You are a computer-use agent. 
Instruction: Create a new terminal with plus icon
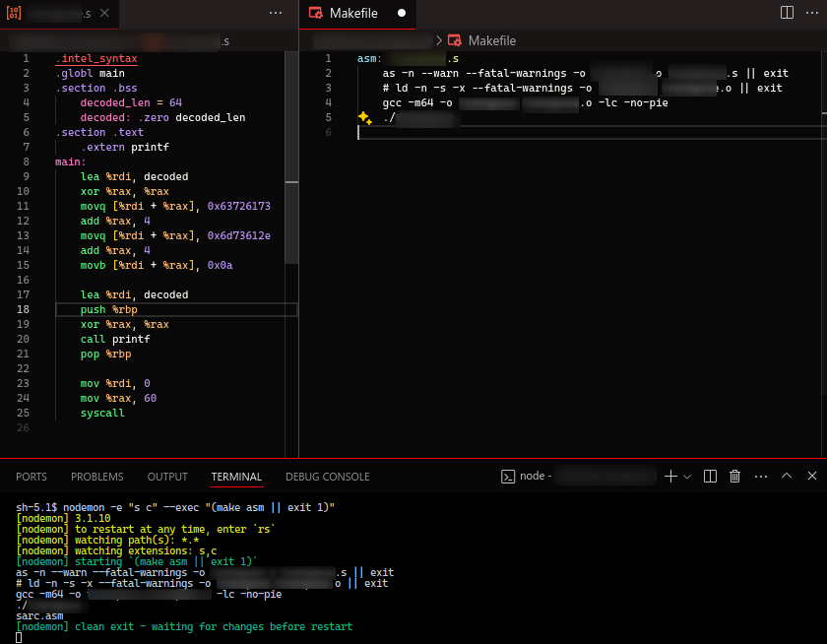(670, 477)
